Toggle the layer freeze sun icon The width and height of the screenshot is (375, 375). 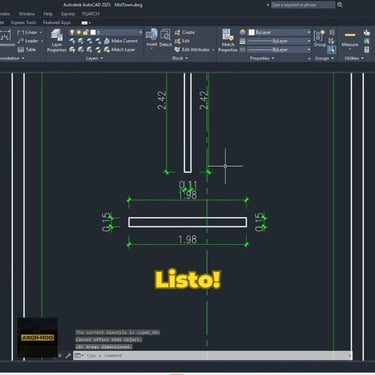click(x=79, y=32)
